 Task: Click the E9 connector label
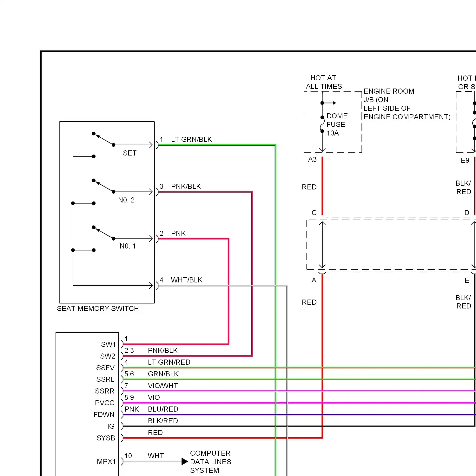coord(465,160)
